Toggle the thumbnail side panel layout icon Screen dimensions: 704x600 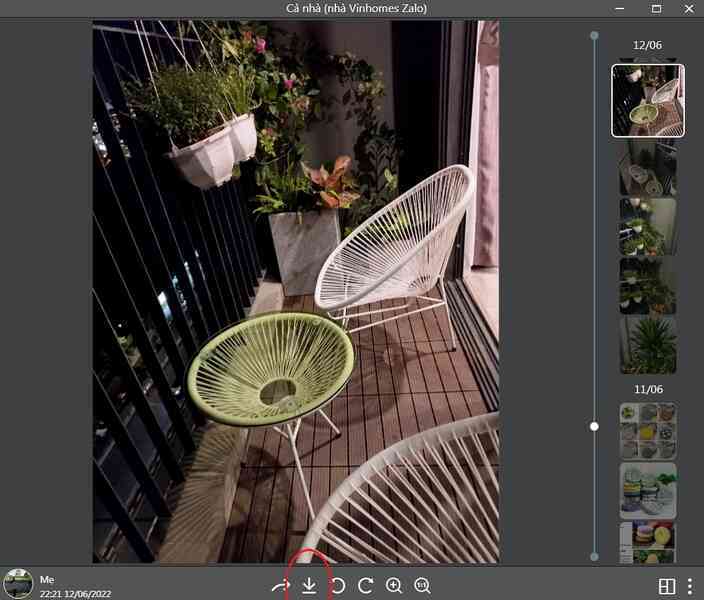[x=667, y=586]
